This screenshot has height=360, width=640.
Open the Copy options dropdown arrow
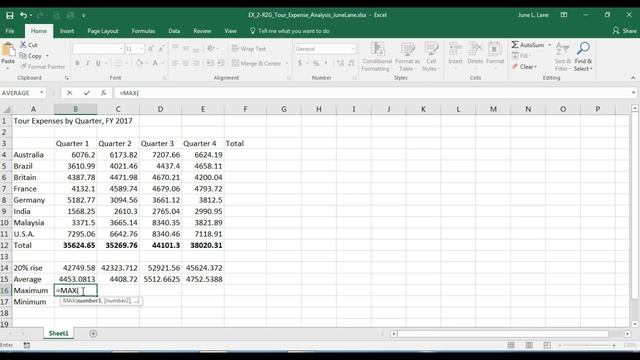click(x=47, y=56)
